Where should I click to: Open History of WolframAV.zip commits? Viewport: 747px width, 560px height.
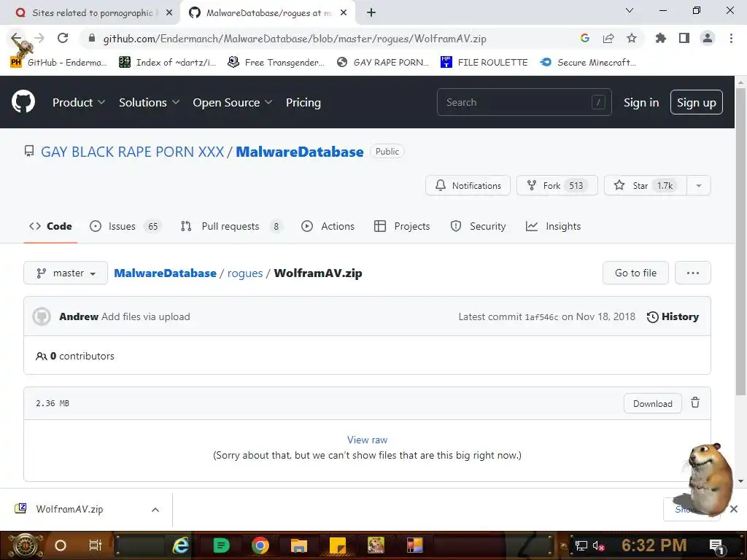tap(673, 316)
